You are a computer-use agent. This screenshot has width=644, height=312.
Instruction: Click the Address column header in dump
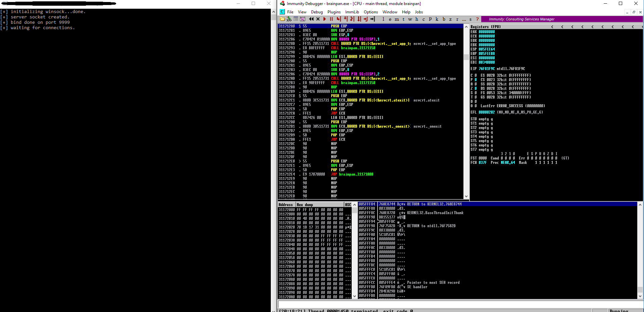pos(286,205)
